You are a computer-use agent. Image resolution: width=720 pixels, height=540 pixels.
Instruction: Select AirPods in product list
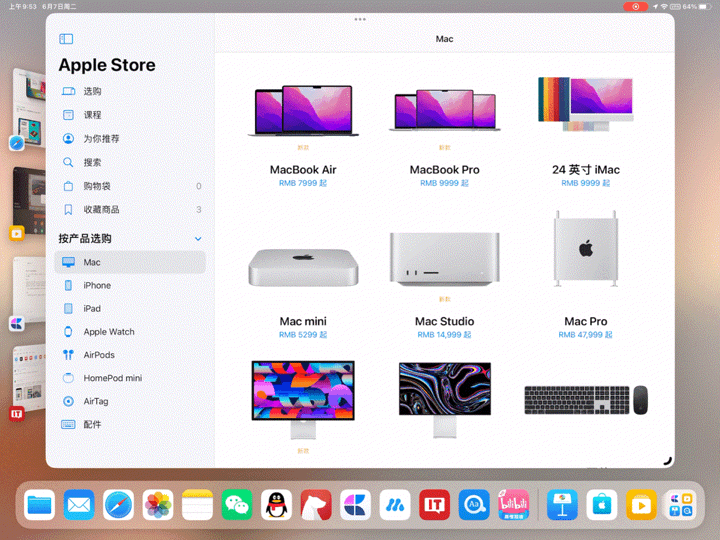coord(130,355)
